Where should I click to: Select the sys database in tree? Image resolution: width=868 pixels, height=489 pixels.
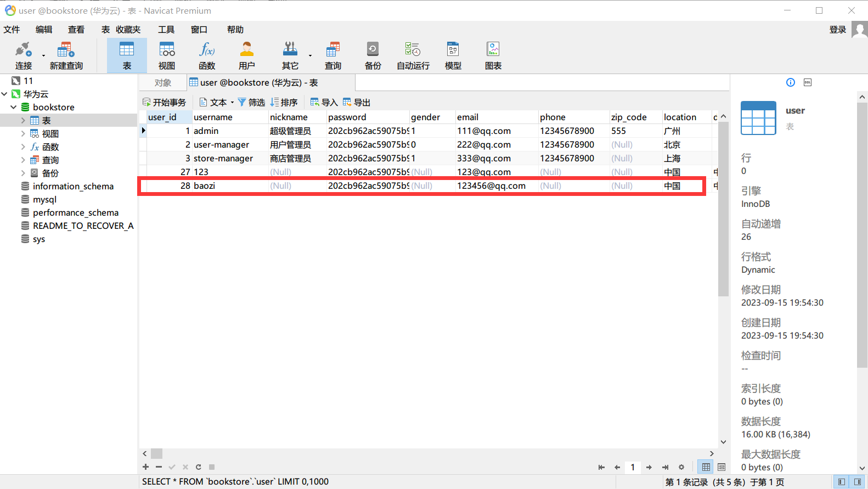pyautogui.click(x=38, y=239)
